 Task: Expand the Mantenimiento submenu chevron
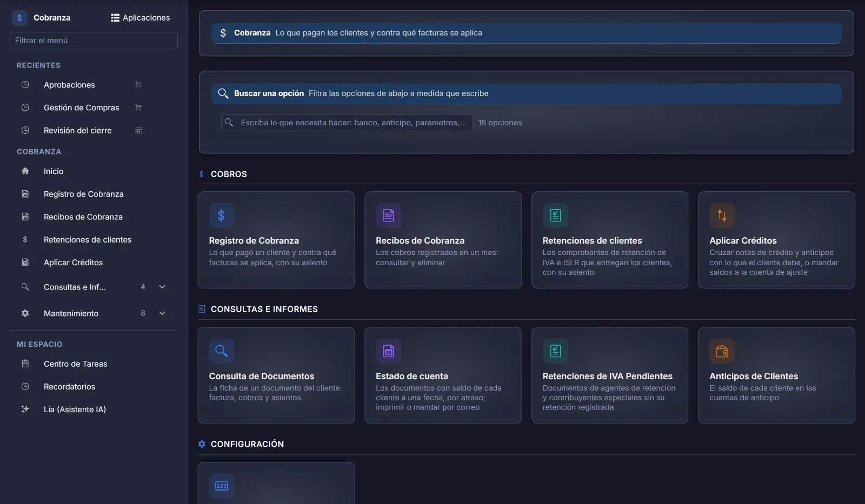click(162, 313)
